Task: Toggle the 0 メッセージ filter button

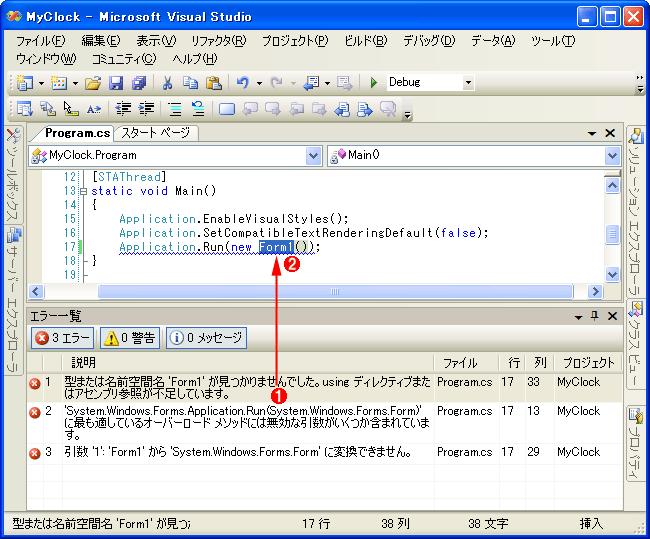Action: 206,338
